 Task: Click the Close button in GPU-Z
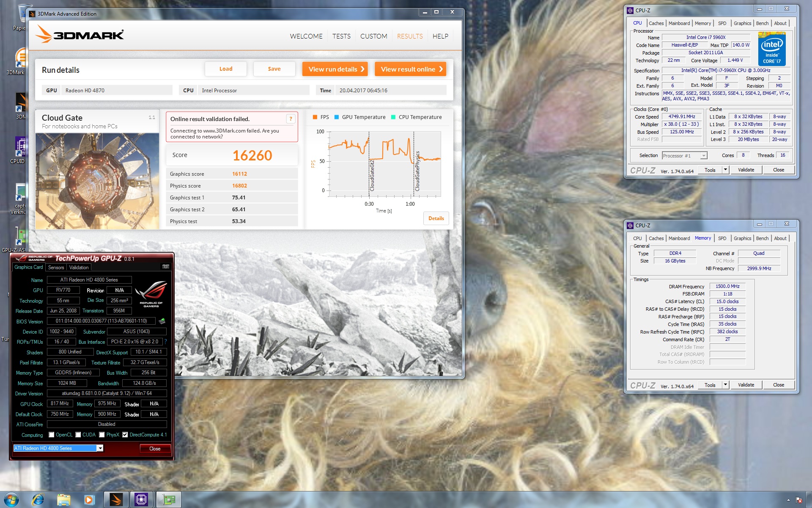coord(155,449)
